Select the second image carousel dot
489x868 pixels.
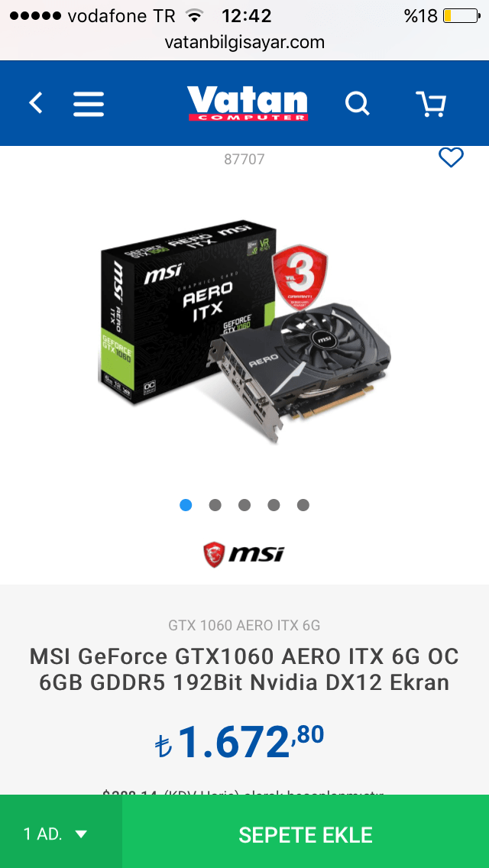(215, 505)
